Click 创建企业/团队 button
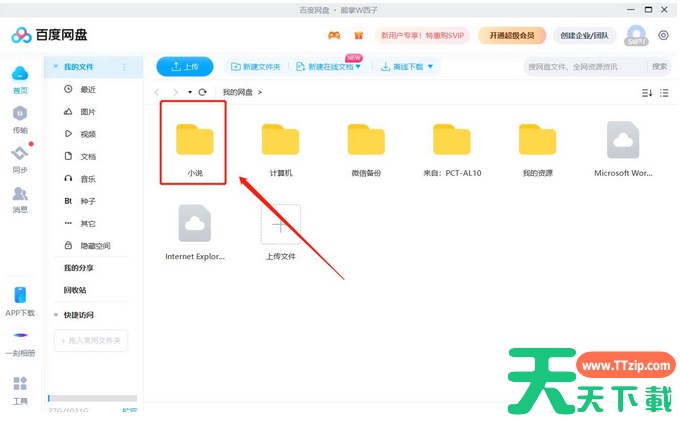The image size is (680, 421). tap(584, 36)
